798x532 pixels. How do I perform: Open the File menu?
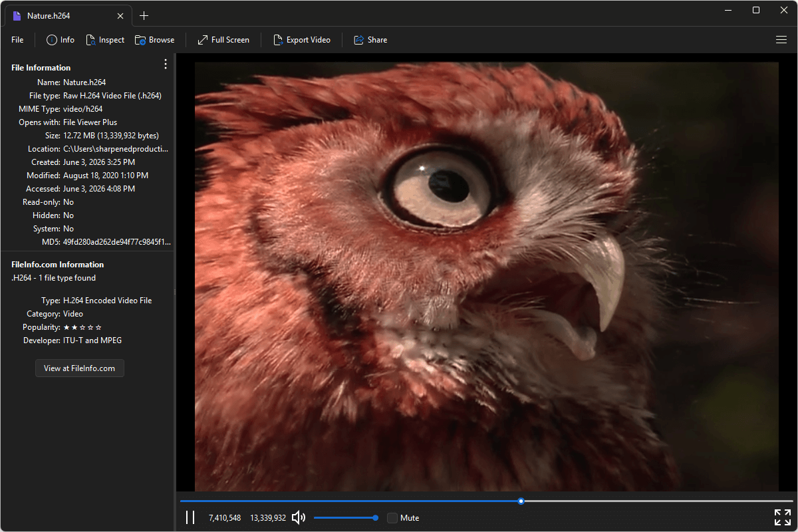click(17, 40)
